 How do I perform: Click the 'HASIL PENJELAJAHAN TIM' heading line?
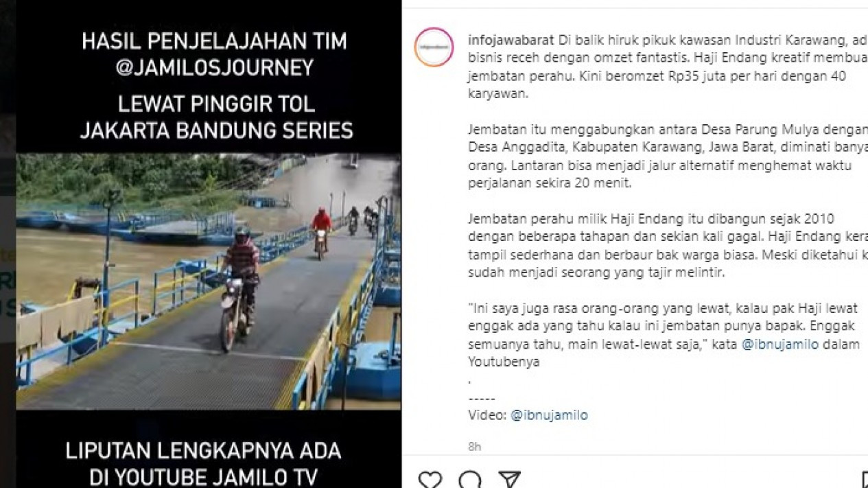tap(214, 41)
